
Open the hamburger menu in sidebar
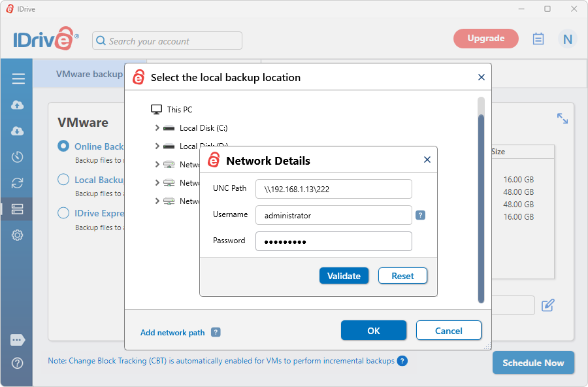18,78
